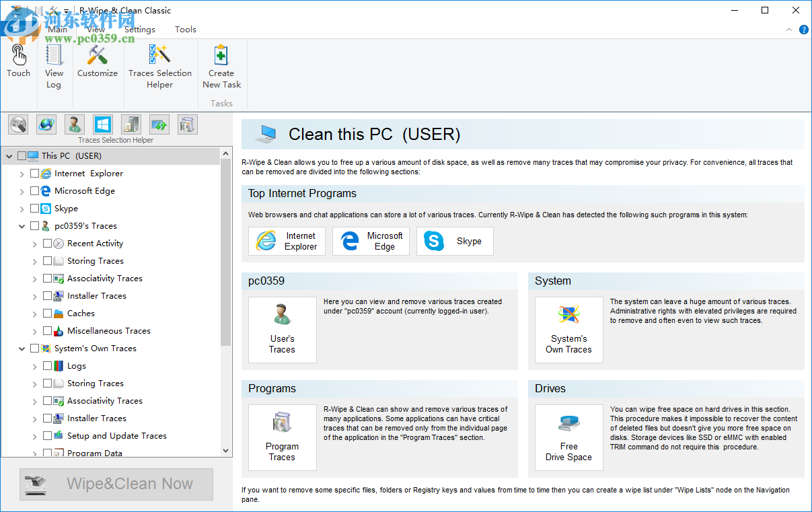Screen dimensions: 812x512
Task: Check the Setup and Update Traces checkbox
Action: tap(47, 435)
